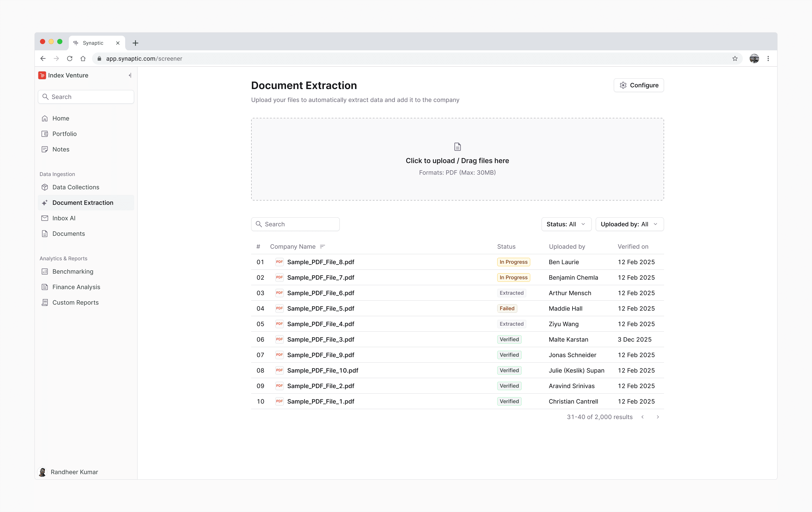Click the upload document icon in dropzone
812x512 pixels.
(458, 147)
